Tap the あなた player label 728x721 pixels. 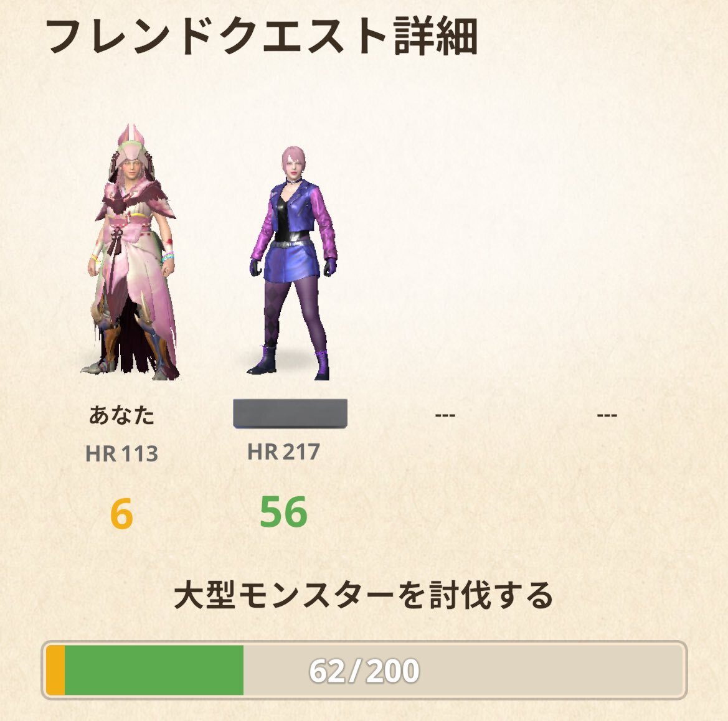(121, 415)
